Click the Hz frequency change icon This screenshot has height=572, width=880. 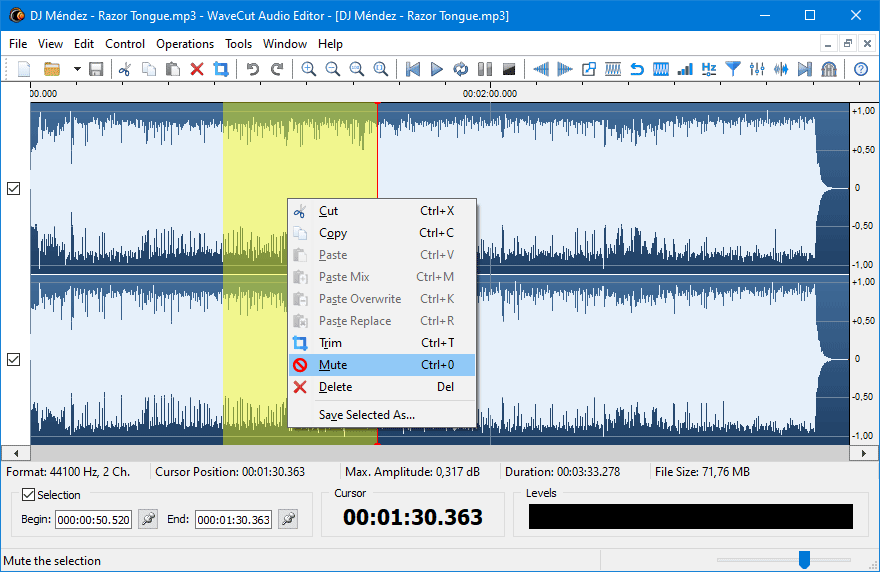click(x=709, y=69)
